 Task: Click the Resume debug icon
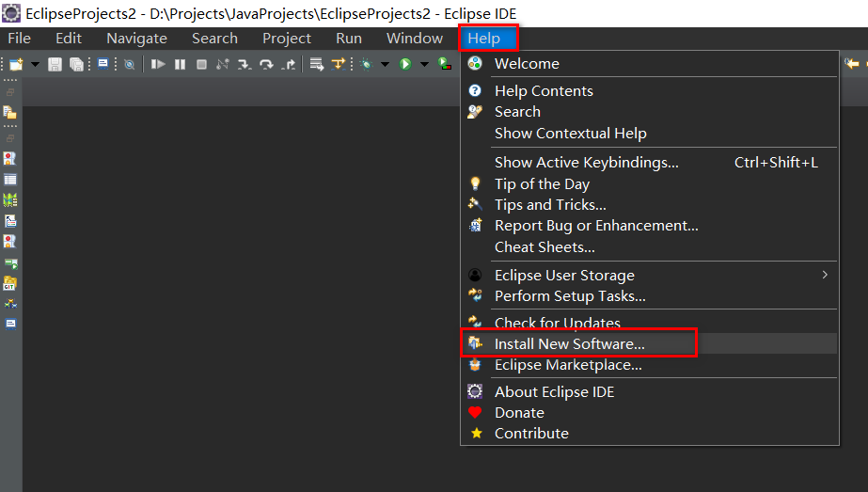point(158,64)
